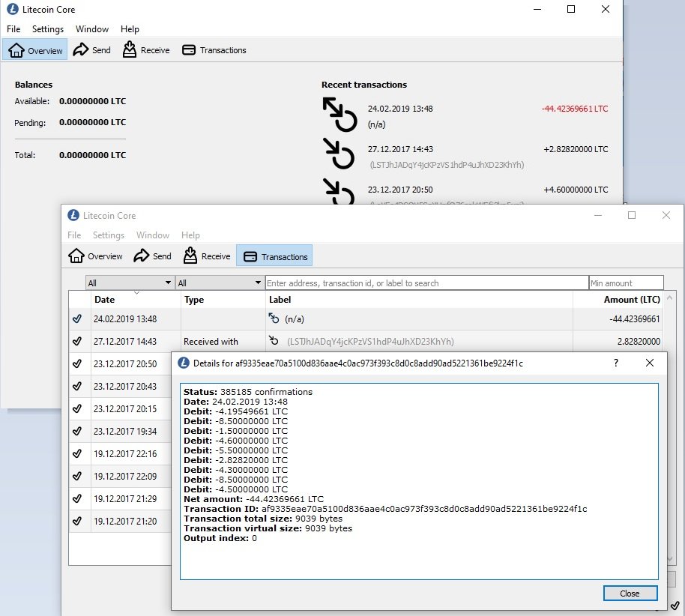Close the transaction Details dialog with X
This screenshot has width=685, height=616.
coord(650,363)
